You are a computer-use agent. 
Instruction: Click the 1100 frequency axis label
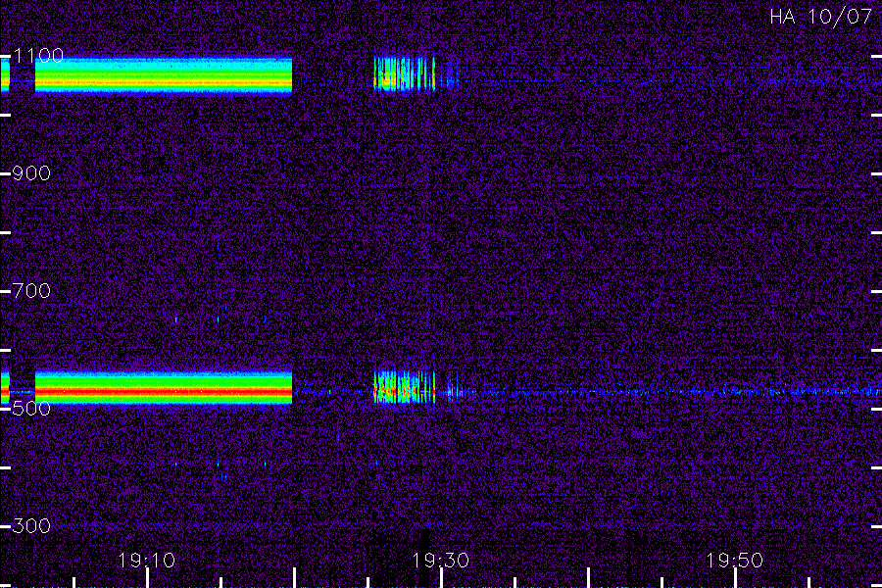click(x=38, y=55)
